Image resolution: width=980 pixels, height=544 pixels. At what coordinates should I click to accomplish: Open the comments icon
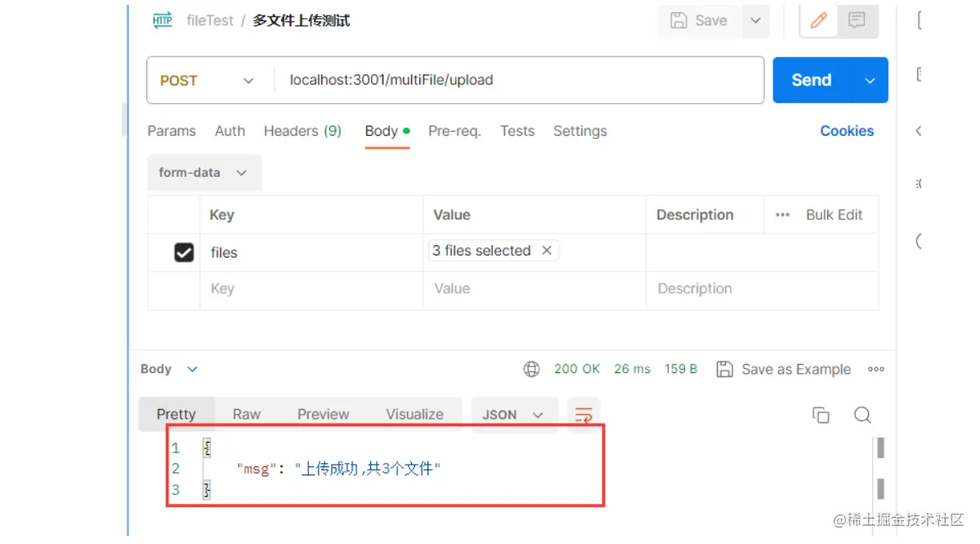(x=857, y=20)
